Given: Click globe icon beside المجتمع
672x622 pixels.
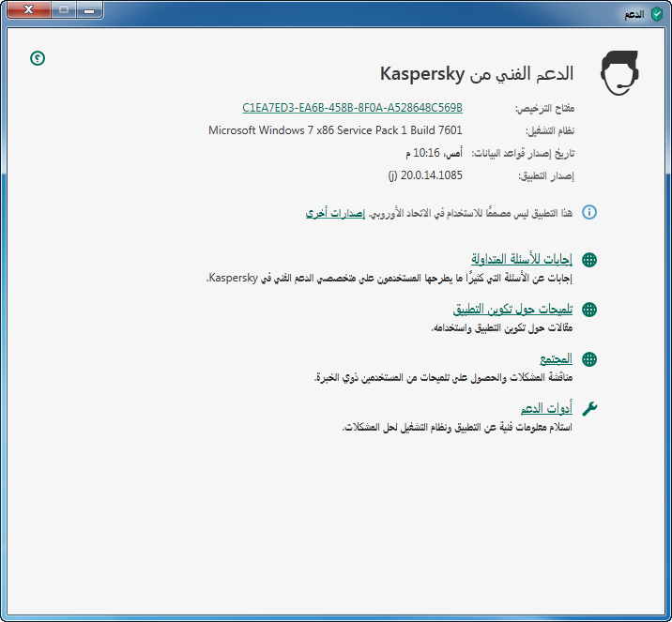Looking at the screenshot, I should coord(589,359).
